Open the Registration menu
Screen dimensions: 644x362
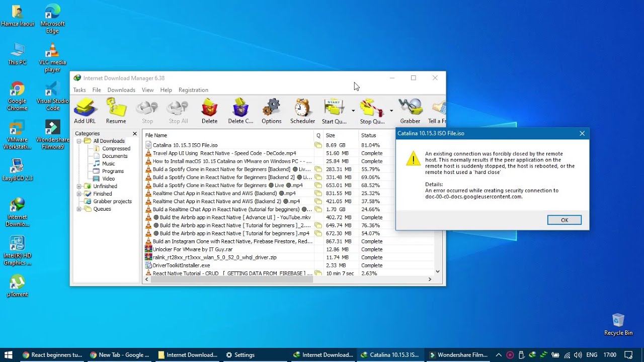[x=193, y=90]
